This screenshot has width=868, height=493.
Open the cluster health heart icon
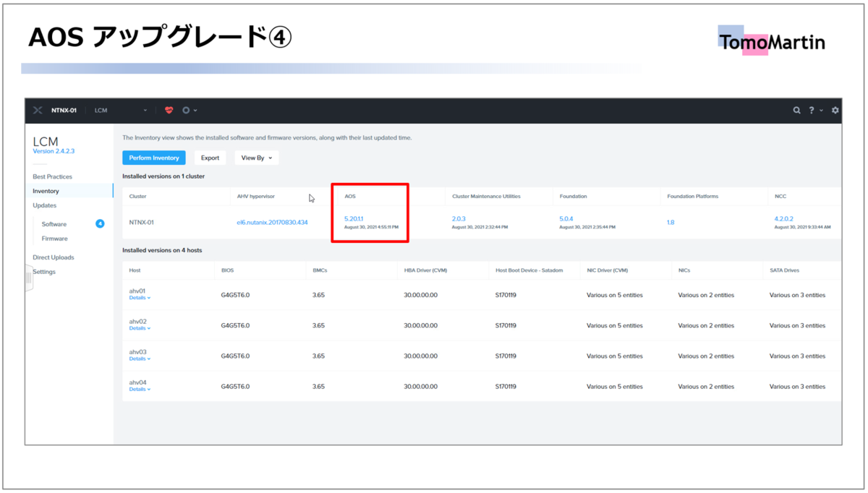point(169,111)
